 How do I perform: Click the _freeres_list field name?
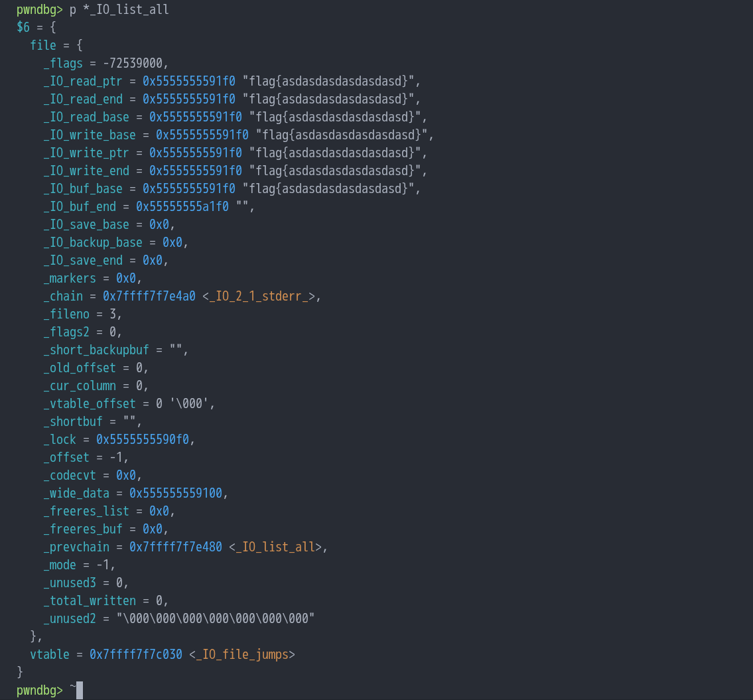tap(86, 511)
